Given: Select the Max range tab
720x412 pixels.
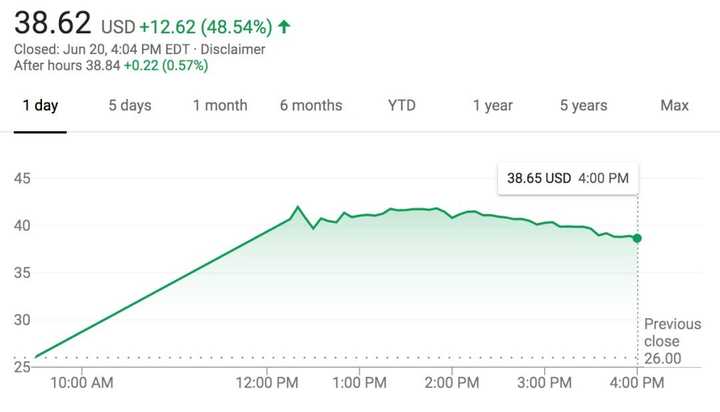Looking at the screenshot, I should point(675,105).
